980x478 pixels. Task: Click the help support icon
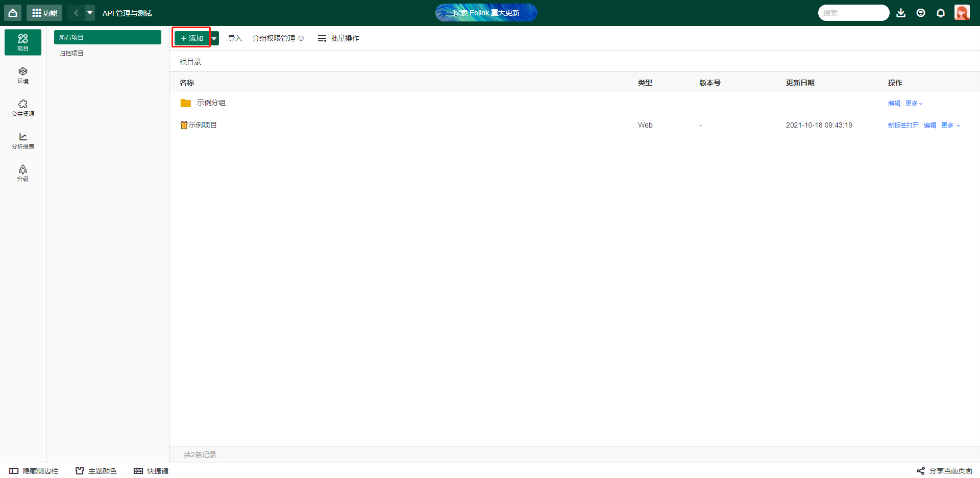pyautogui.click(x=921, y=13)
